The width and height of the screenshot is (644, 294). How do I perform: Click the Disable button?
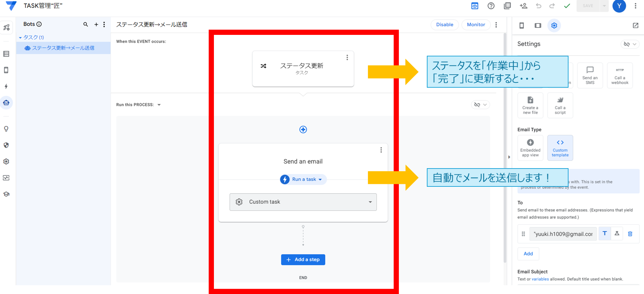445,25
